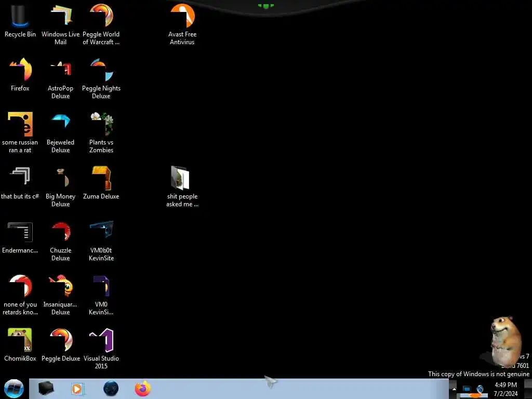This screenshot has width=532, height=399.
Task: Select Peggle Nights Deluxe icon
Action: tap(101, 78)
